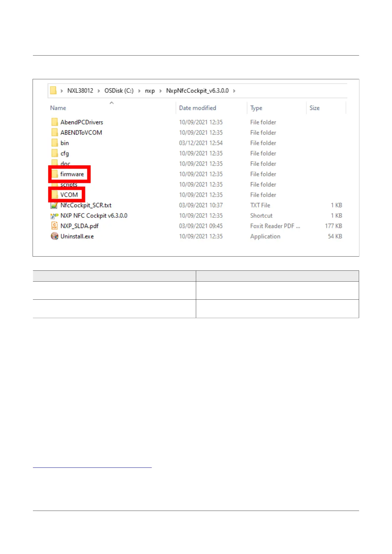Viewport: 392px width, 554px height.
Task: Select the NXP NFC Cockpit shortcut icon
Action: pos(54,216)
